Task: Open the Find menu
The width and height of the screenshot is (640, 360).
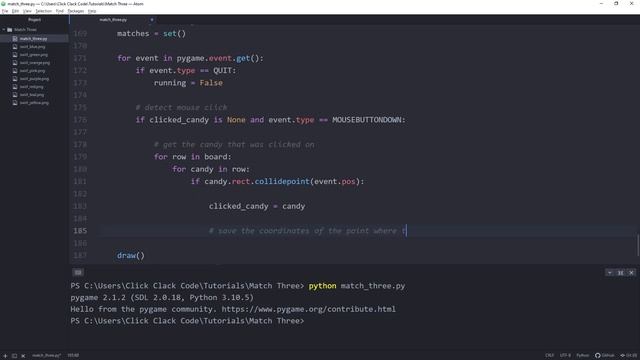Action: click(x=60, y=11)
